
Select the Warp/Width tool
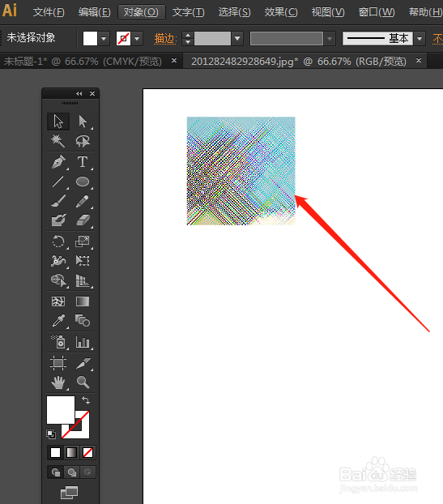58,260
